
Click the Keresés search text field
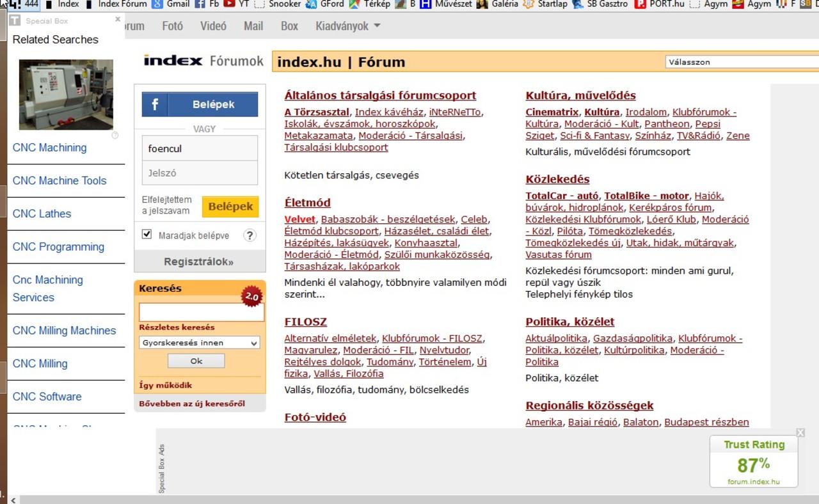202,312
